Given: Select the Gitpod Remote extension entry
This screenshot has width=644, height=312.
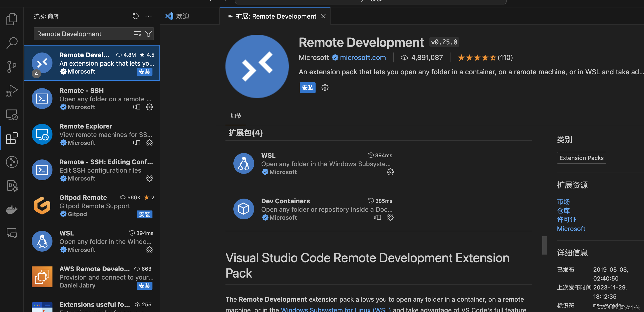Looking at the screenshot, I should coord(92,206).
